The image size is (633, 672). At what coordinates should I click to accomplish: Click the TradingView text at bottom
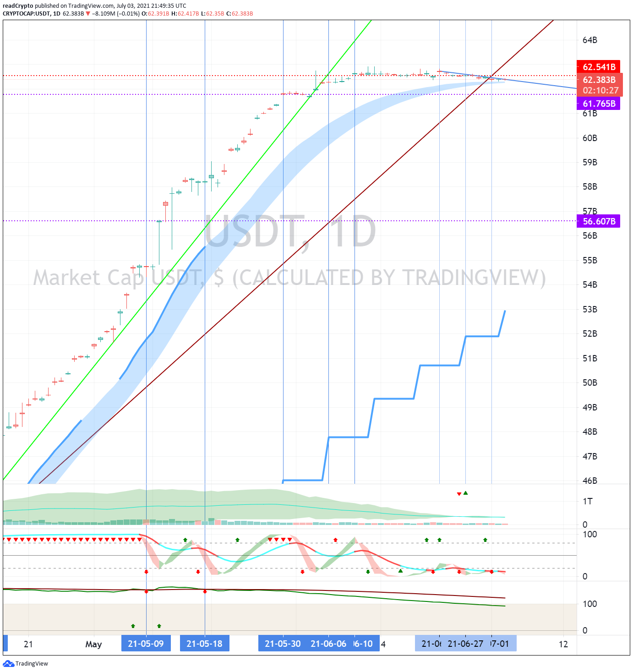[x=32, y=663]
